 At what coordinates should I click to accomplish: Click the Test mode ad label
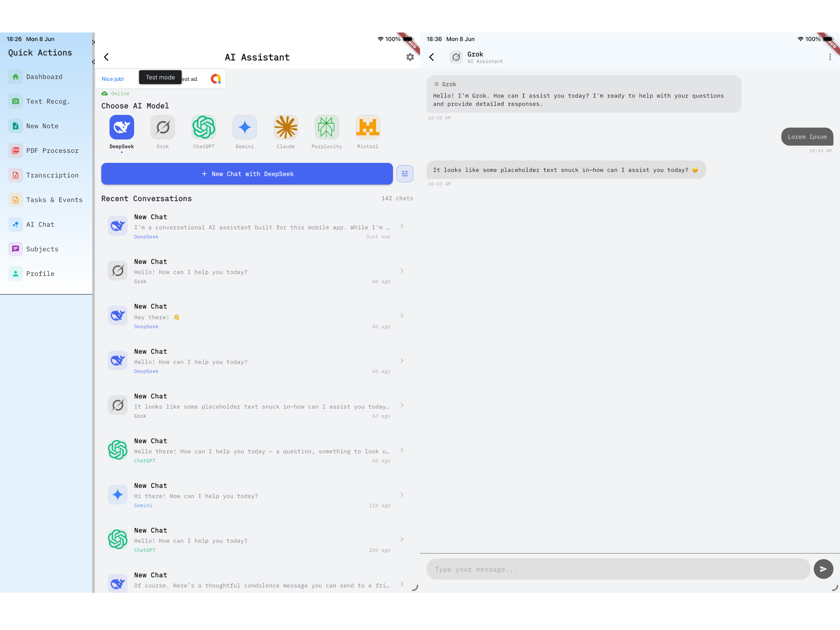[x=160, y=77]
